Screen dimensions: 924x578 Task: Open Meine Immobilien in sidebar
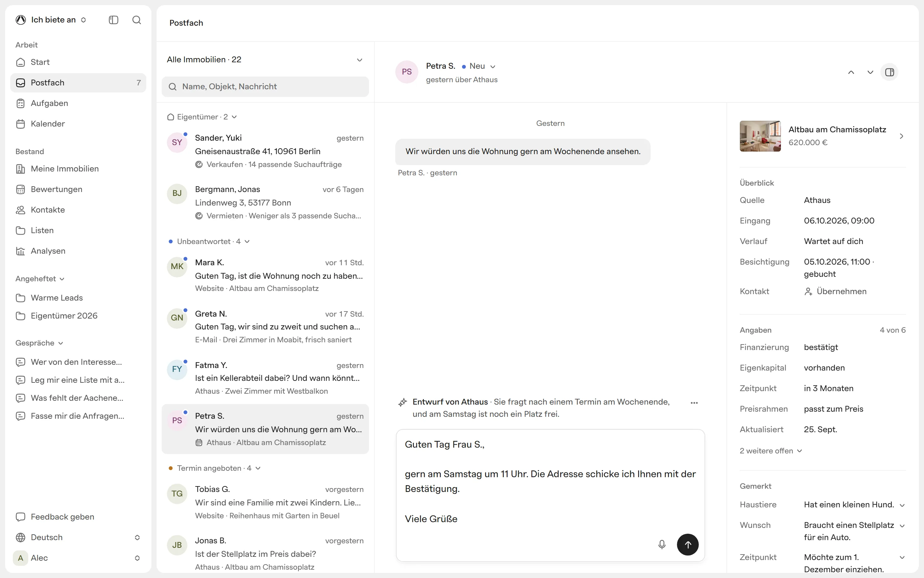point(78,169)
